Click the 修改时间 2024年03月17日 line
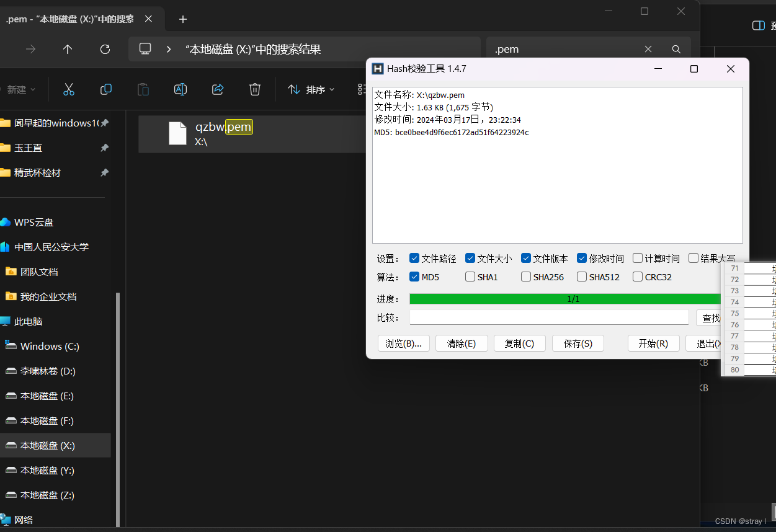This screenshot has height=532, width=776. 447,120
